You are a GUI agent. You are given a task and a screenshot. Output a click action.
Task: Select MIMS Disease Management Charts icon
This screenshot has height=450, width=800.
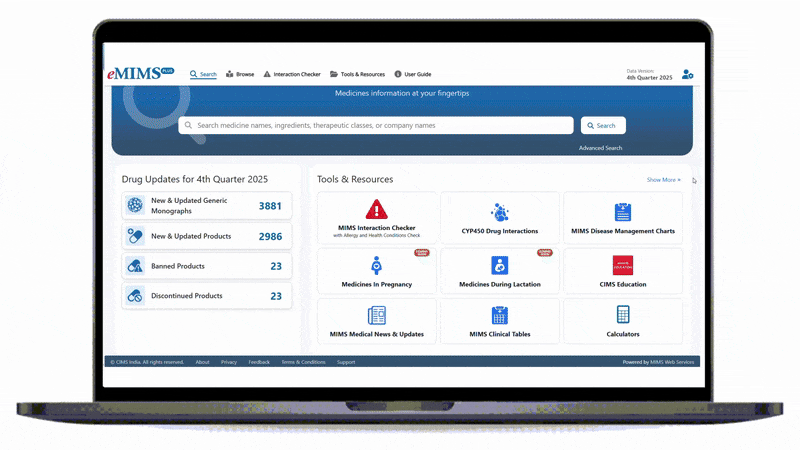(x=622, y=212)
